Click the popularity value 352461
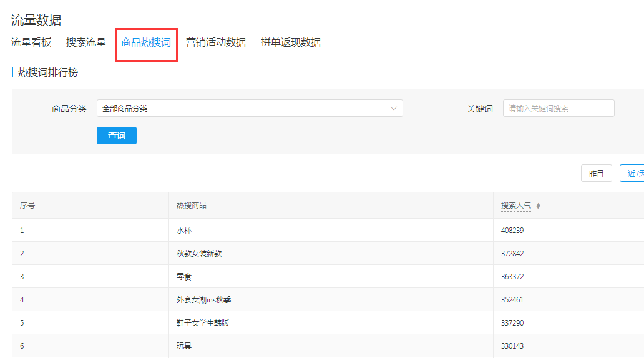The image size is (644, 358). point(512,300)
